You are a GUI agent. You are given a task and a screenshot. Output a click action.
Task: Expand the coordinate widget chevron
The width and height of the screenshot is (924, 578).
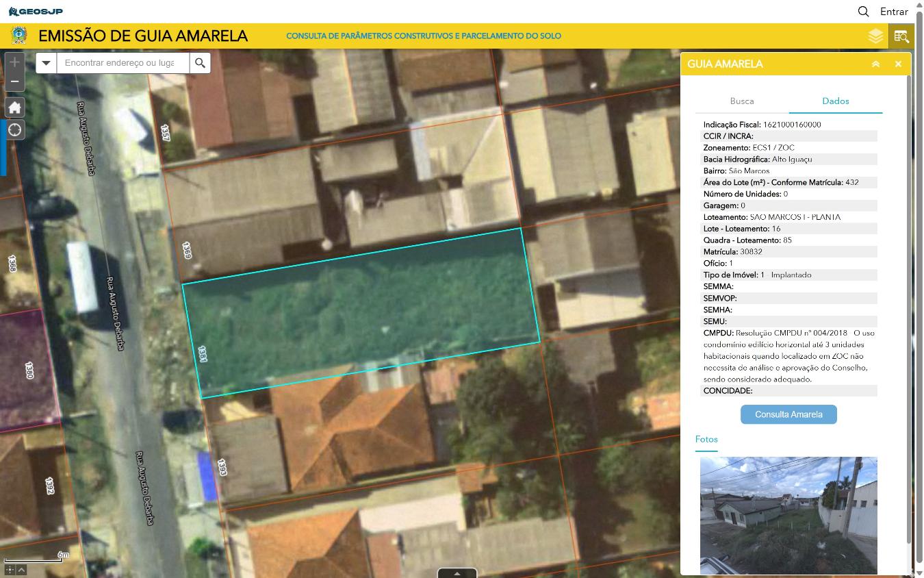click(x=22, y=570)
